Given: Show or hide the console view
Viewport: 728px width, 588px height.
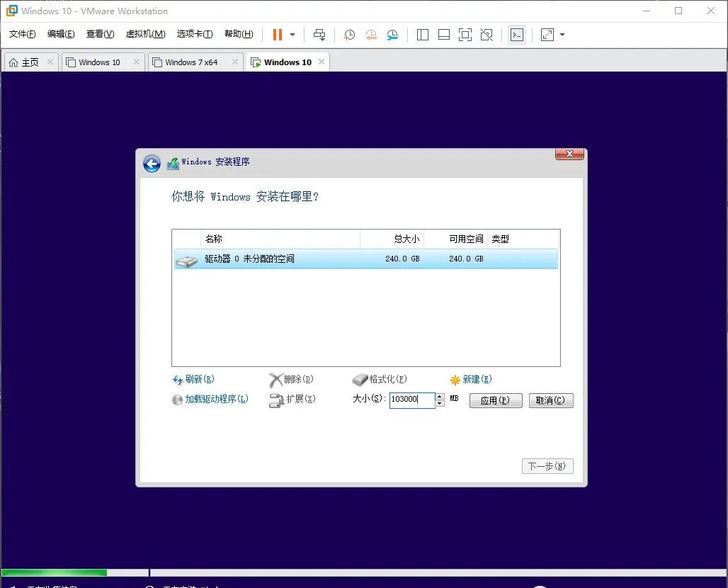Looking at the screenshot, I should [x=518, y=35].
